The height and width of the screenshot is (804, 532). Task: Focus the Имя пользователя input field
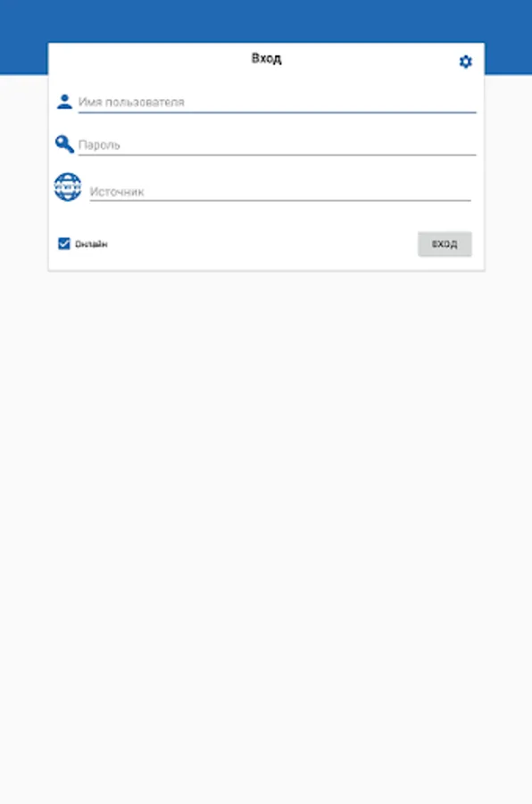click(x=277, y=102)
